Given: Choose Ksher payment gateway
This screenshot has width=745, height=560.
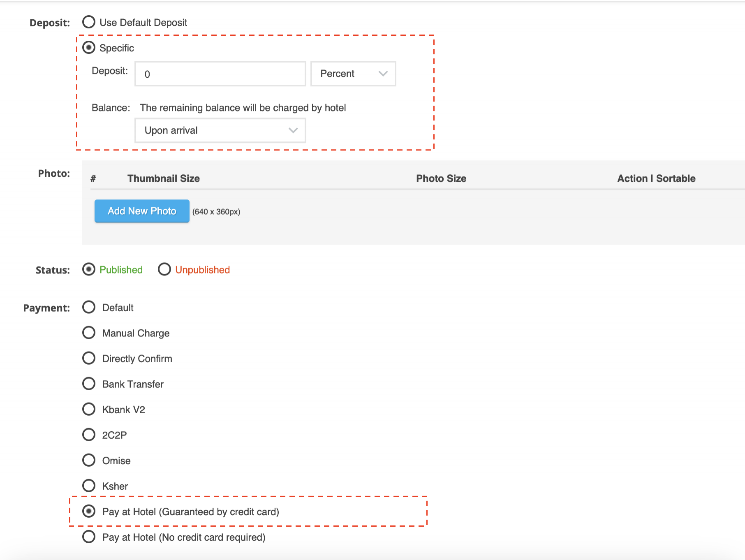Looking at the screenshot, I should coord(89,486).
